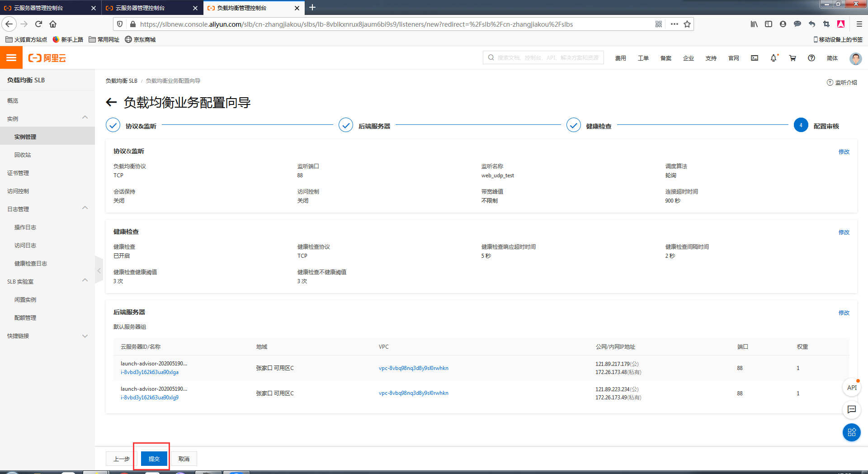The height and width of the screenshot is (474, 868).
Task: Click the Aliyun logo in the header
Action: coord(47,57)
